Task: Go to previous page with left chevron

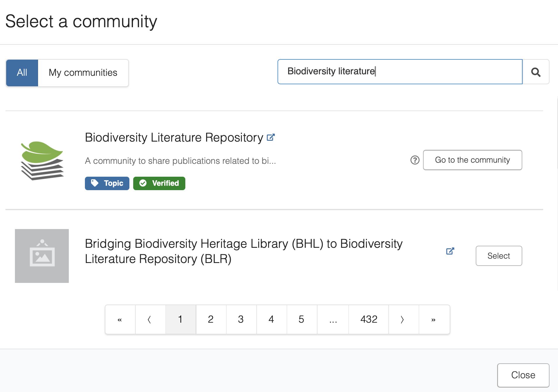Action: coord(150,319)
